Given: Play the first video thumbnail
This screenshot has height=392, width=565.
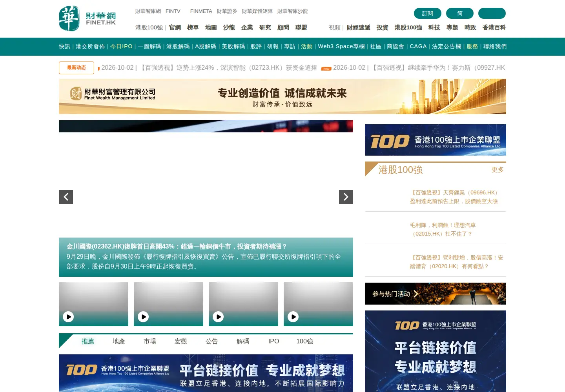Looking at the screenshot, I should pos(68,317).
